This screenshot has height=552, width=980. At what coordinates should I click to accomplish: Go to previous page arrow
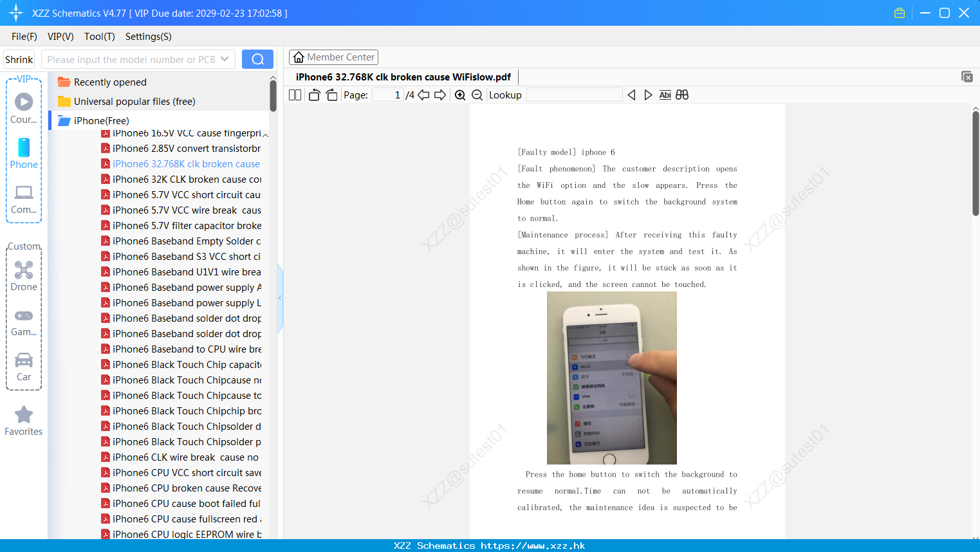tap(423, 95)
